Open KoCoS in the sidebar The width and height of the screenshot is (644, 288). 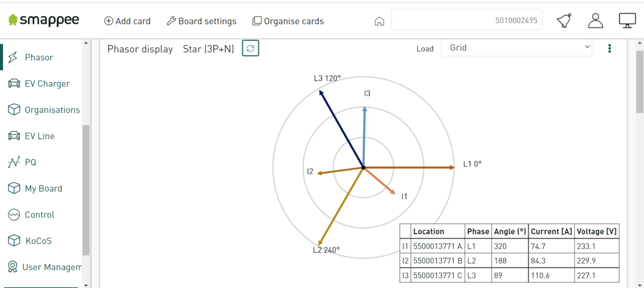(31, 241)
